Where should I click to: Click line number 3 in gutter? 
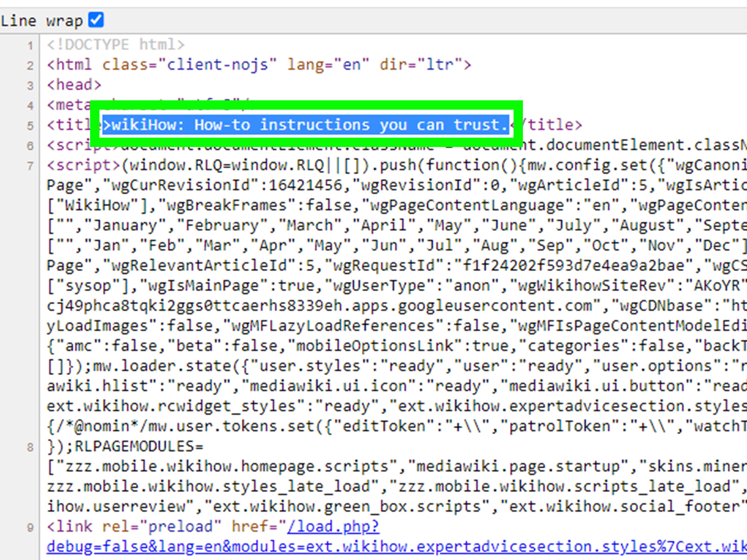[x=30, y=85]
